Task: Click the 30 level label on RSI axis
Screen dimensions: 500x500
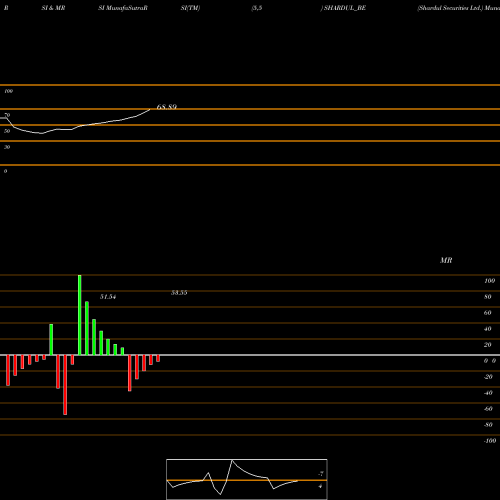Action: [x=7, y=147]
